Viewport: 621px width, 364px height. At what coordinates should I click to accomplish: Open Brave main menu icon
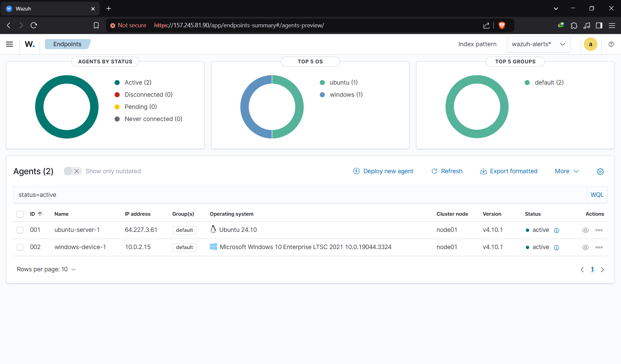click(x=612, y=25)
